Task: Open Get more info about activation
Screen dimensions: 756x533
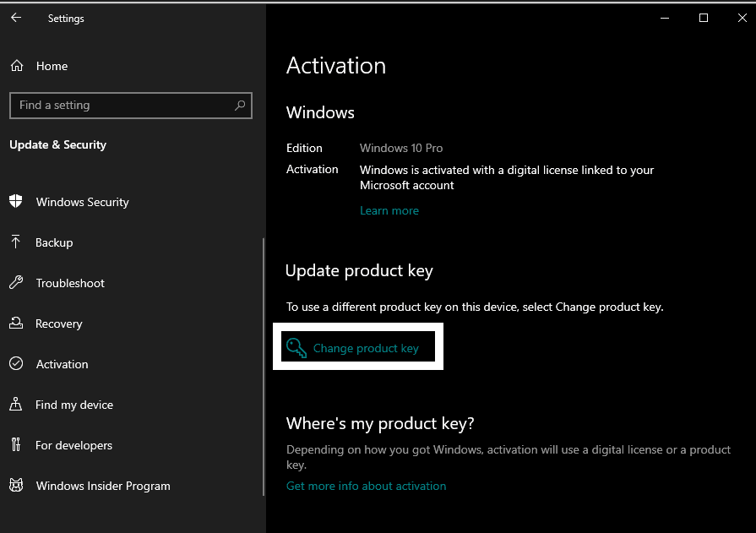Action: 366,486
